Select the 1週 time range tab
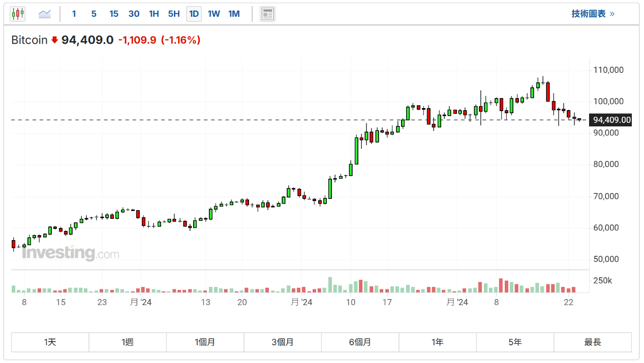Screen dimensions: 644x363 coord(128,342)
